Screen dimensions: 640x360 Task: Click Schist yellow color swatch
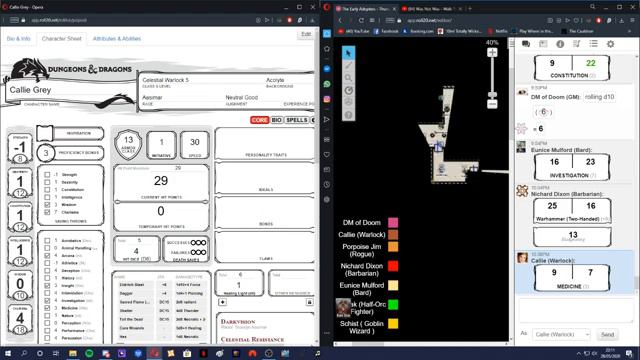393,324
